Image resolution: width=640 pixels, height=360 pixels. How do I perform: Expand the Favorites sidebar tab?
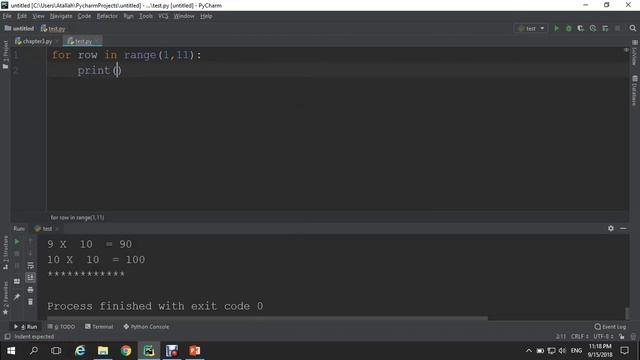click(x=5, y=298)
